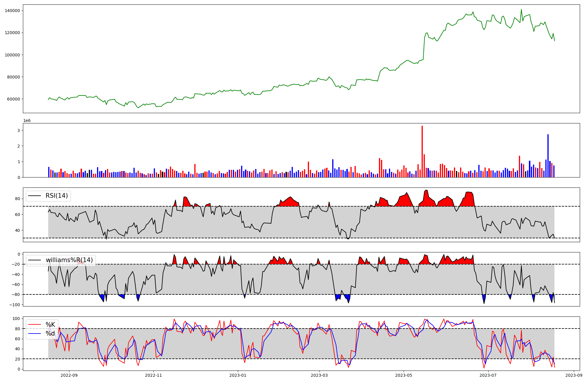The width and height of the screenshot is (588, 382).
Task: Click the 2023-05 date axis label
Action: [404, 375]
